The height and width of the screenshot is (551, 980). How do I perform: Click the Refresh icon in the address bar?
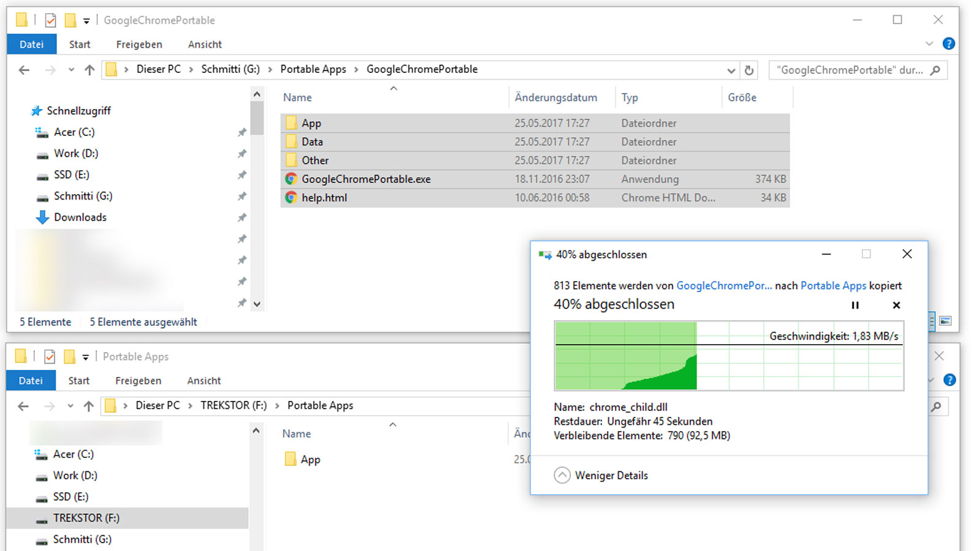click(x=748, y=70)
